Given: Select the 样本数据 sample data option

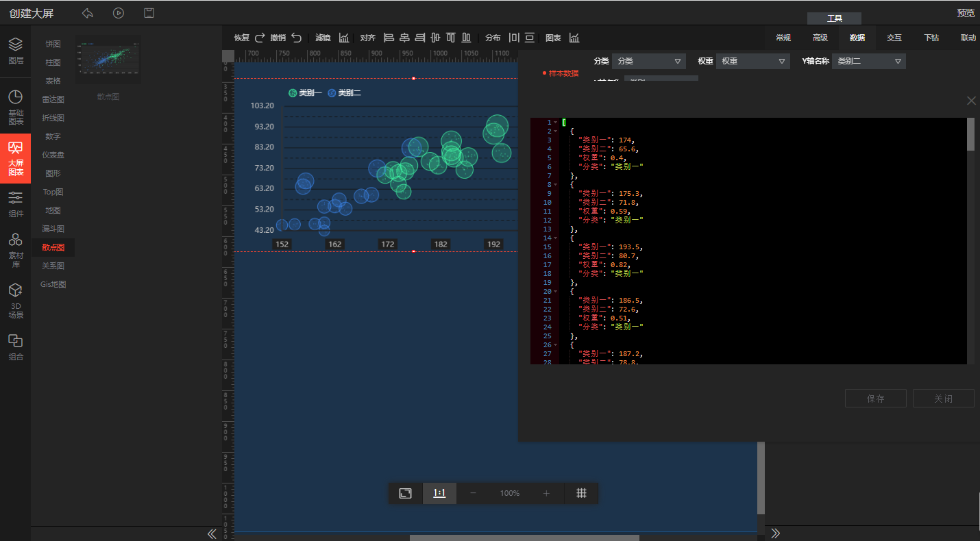Looking at the screenshot, I should [561, 73].
